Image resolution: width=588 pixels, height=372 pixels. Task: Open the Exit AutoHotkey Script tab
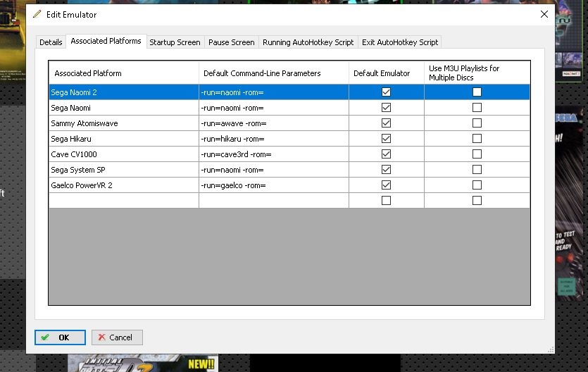400,42
